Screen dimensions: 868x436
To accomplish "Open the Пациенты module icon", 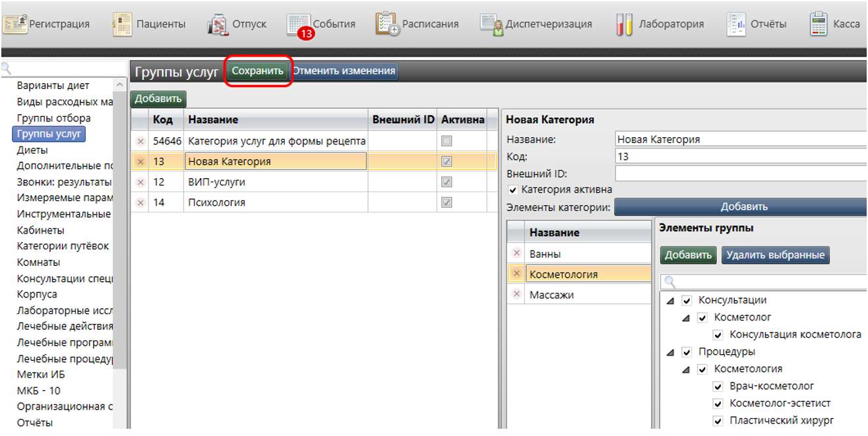I will (x=123, y=24).
